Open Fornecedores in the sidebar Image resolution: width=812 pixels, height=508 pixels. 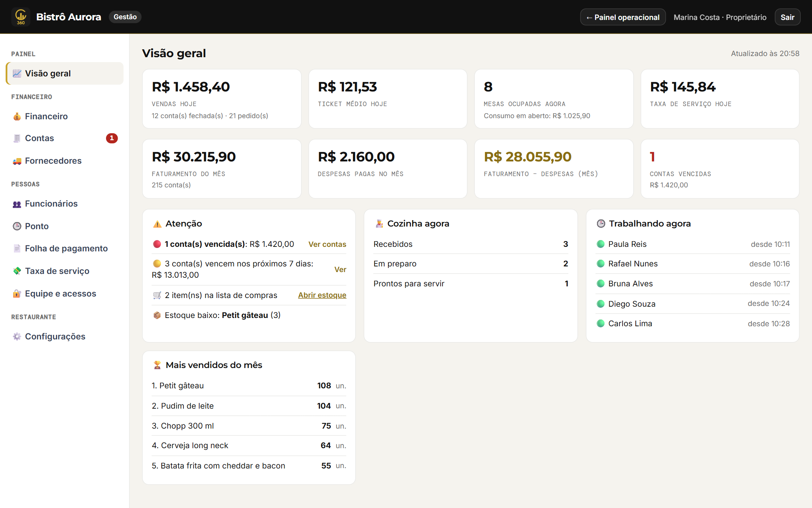click(x=65, y=161)
